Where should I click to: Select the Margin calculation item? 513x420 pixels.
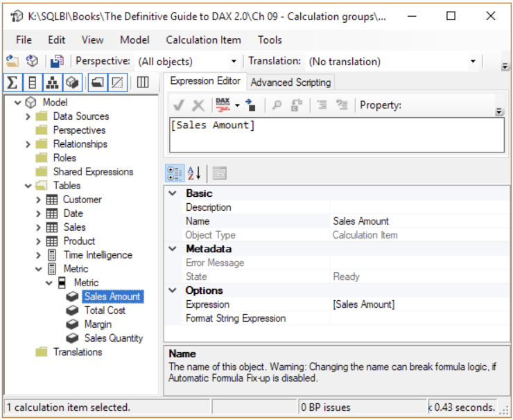coord(98,324)
